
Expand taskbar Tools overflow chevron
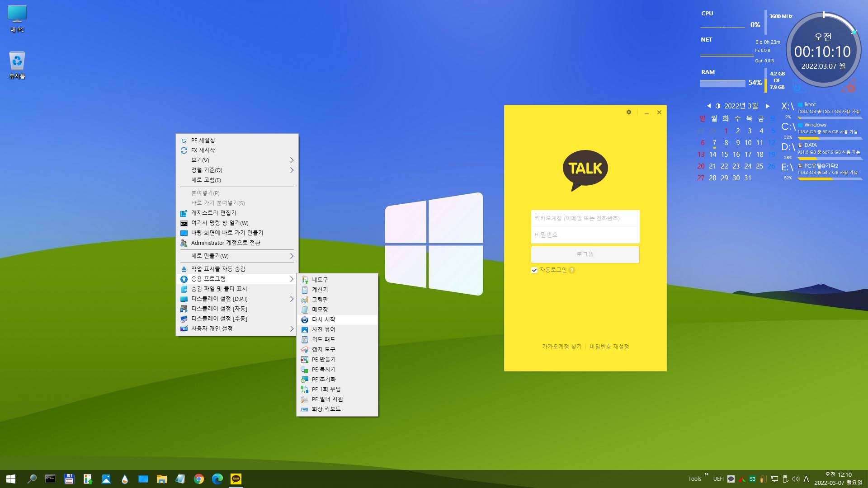click(707, 474)
